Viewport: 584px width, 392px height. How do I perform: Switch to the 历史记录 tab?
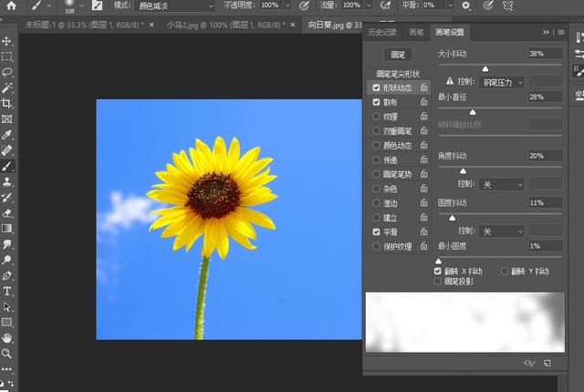(x=383, y=33)
